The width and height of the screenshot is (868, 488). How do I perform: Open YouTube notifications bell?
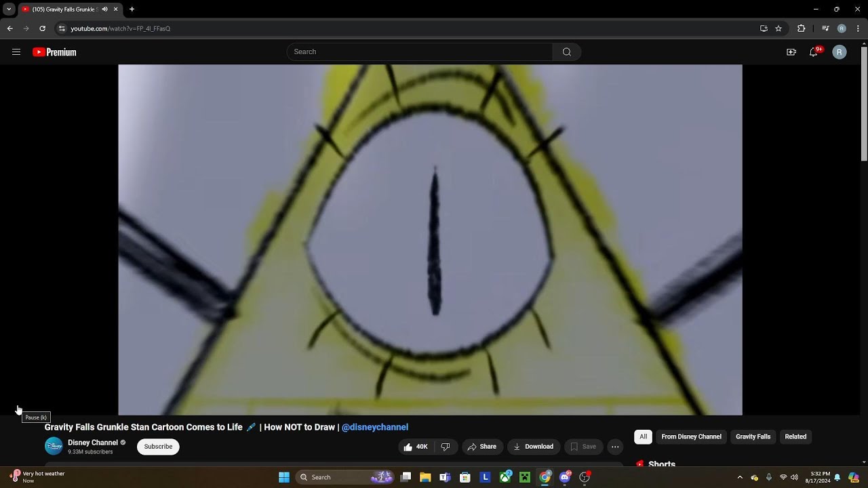coord(814,52)
